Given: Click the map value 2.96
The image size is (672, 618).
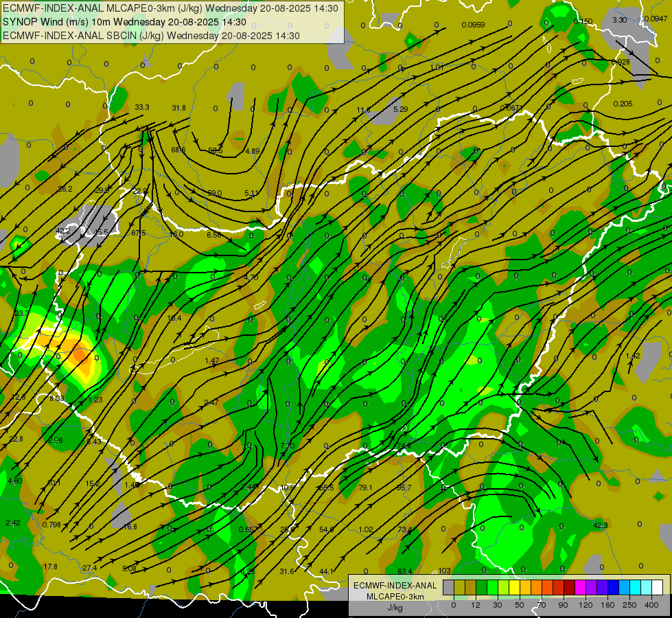Looking at the screenshot, I should pyautogui.click(x=56, y=440).
